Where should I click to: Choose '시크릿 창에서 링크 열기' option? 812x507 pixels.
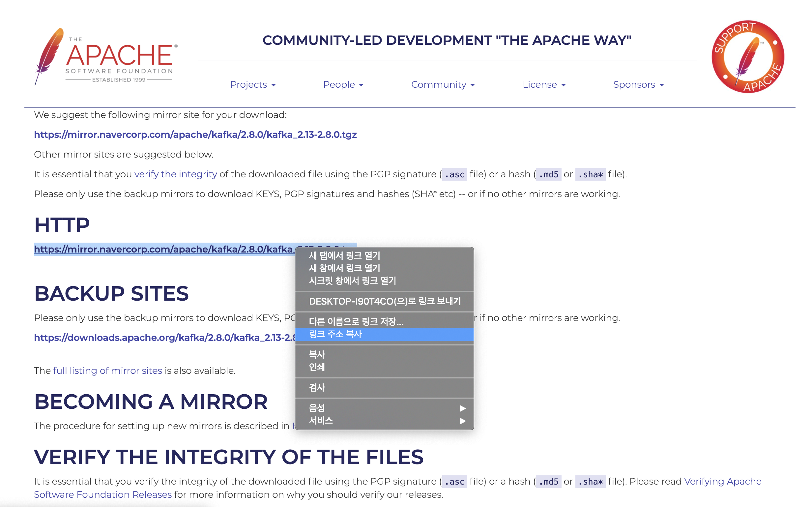pos(352,281)
